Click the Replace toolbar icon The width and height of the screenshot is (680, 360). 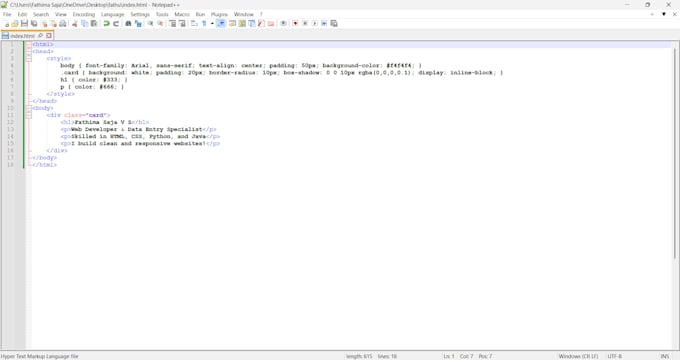pyautogui.click(x=138, y=23)
